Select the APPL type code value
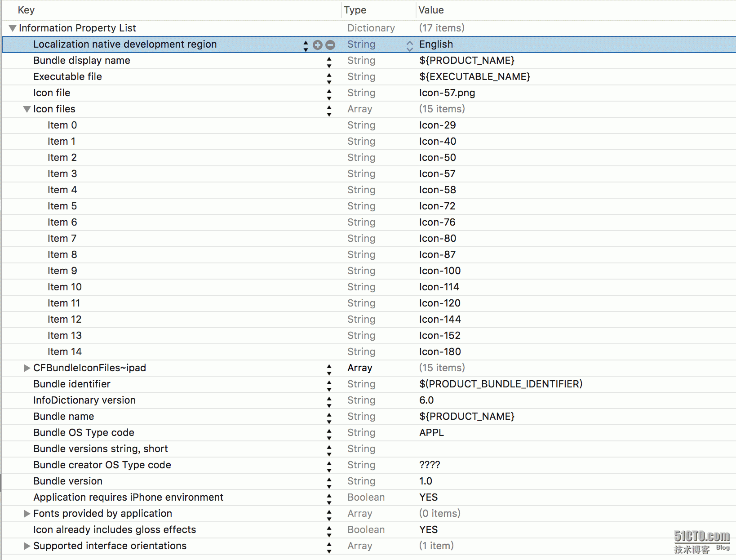Image resolution: width=736 pixels, height=560 pixels. point(431,432)
